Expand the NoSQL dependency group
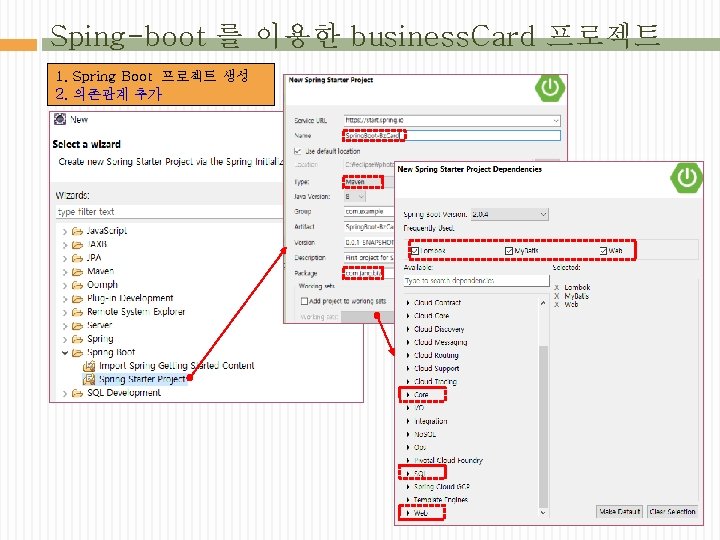 408,434
